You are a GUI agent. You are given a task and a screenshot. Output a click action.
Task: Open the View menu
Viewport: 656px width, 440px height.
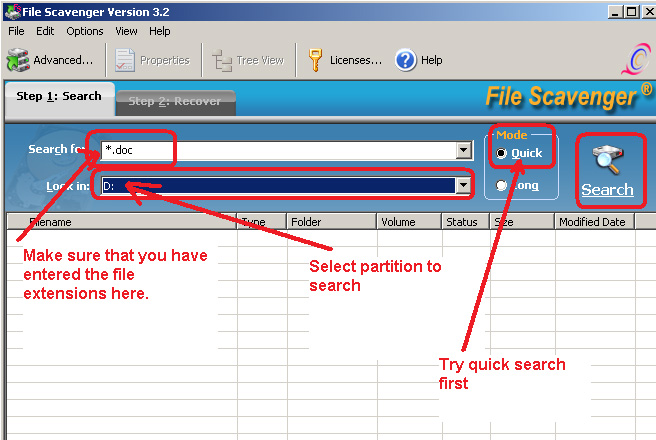click(x=126, y=31)
